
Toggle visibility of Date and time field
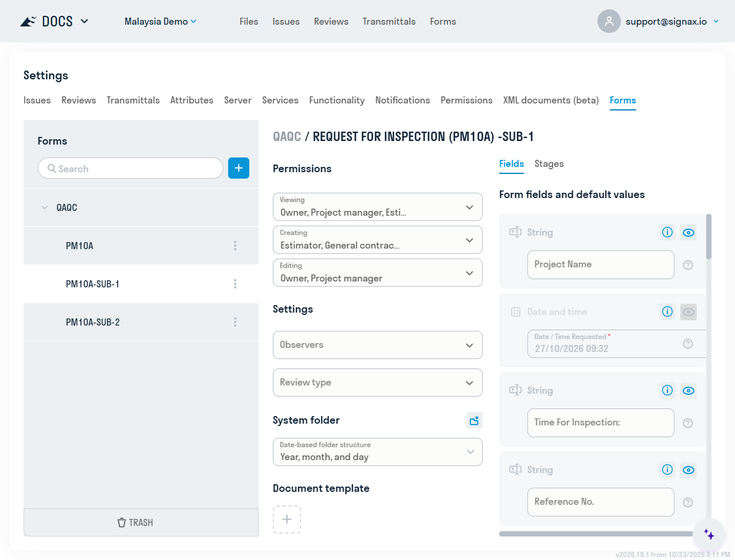click(x=689, y=311)
